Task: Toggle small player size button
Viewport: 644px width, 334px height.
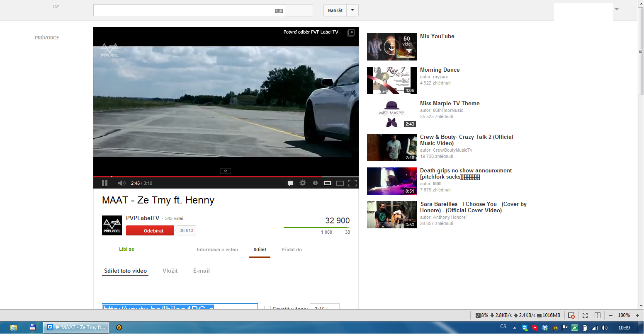Action: pos(328,183)
